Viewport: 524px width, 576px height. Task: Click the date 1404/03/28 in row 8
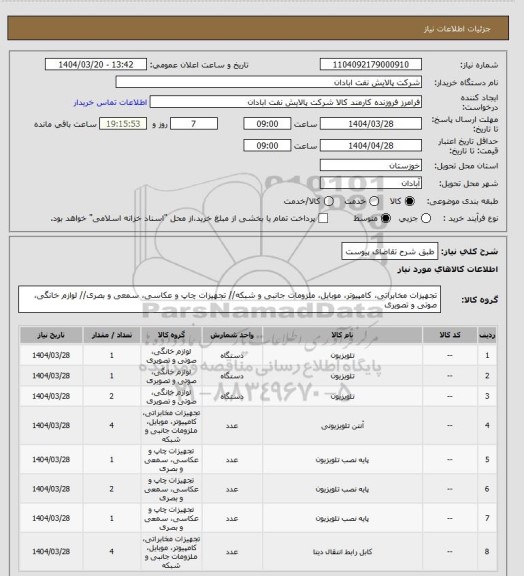51,551
